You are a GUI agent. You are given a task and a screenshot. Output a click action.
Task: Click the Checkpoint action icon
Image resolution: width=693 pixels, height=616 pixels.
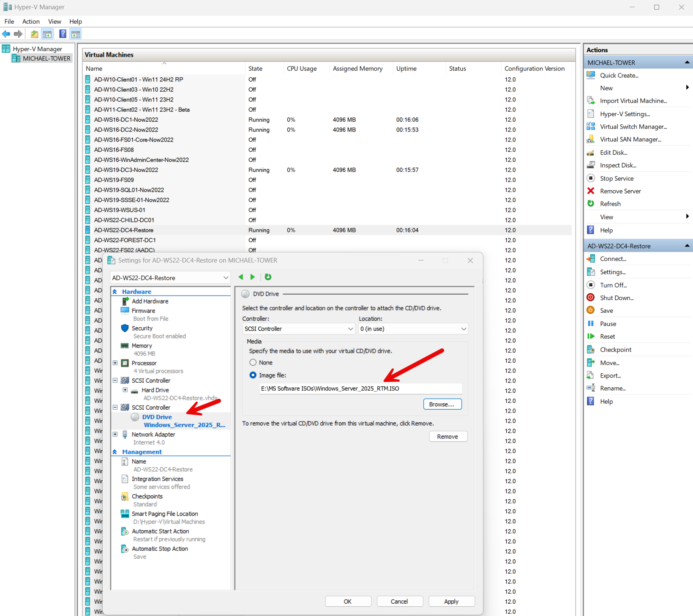(591, 350)
